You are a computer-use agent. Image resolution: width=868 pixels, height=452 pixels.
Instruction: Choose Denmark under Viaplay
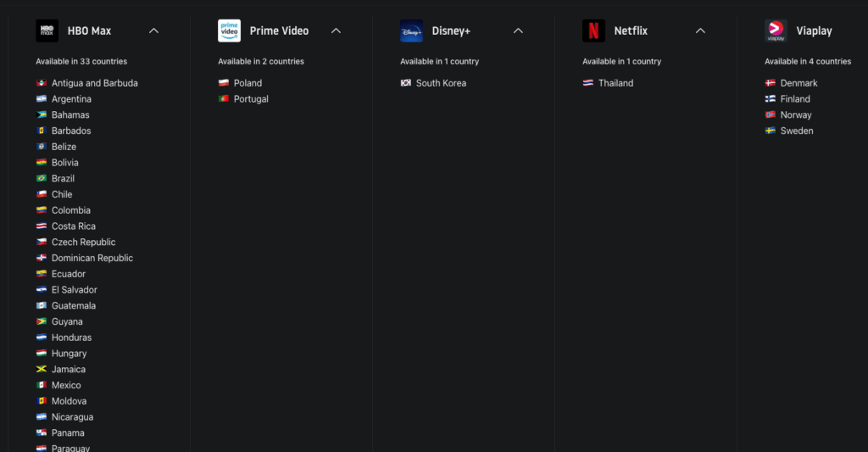click(798, 83)
